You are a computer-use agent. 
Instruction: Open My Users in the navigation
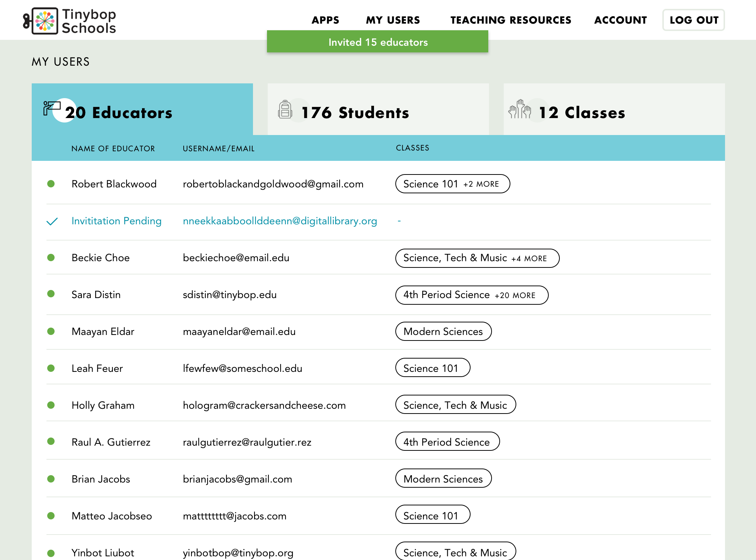click(x=393, y=20)
